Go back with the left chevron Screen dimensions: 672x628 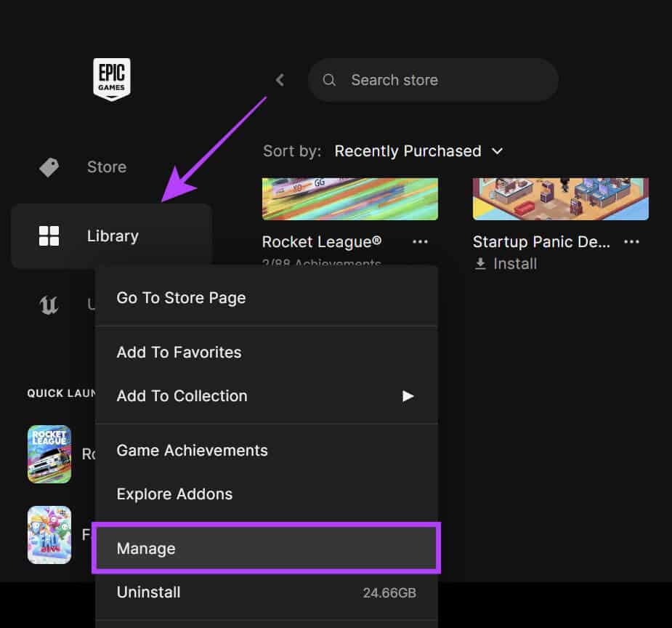tap(280, 80)
